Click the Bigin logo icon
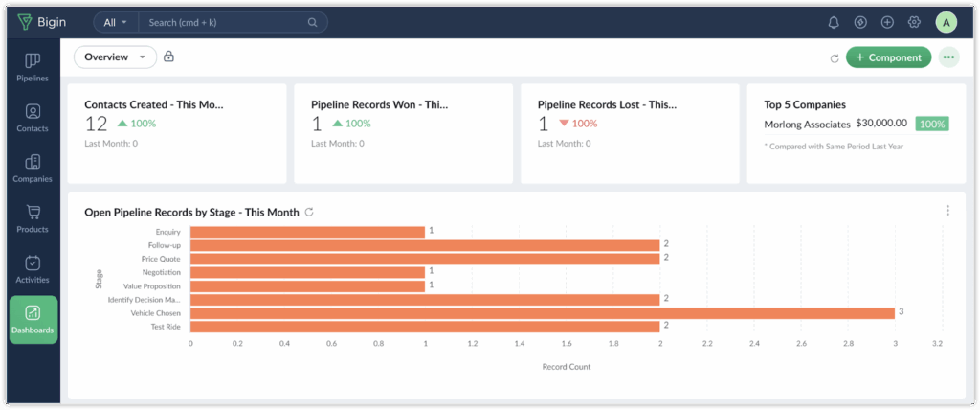 (x=25, y=22)
